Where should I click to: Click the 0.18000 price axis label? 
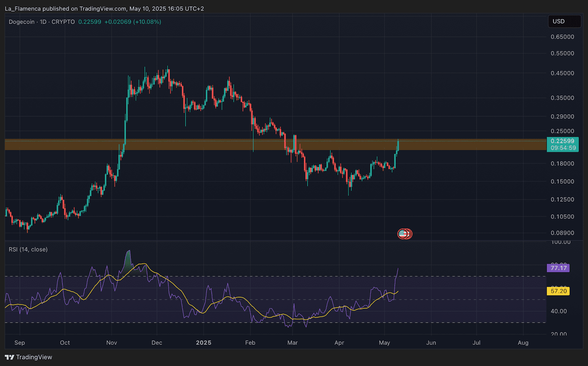(562, 164)
